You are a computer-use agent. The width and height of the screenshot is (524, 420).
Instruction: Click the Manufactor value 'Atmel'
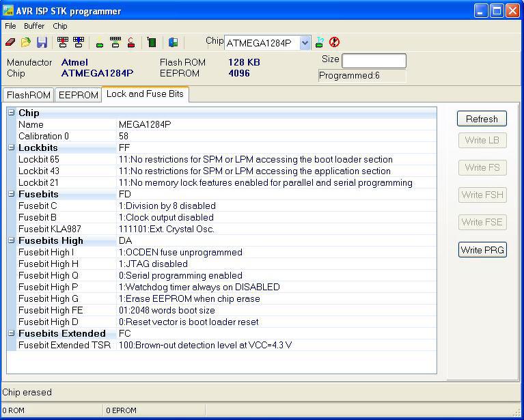74,62
